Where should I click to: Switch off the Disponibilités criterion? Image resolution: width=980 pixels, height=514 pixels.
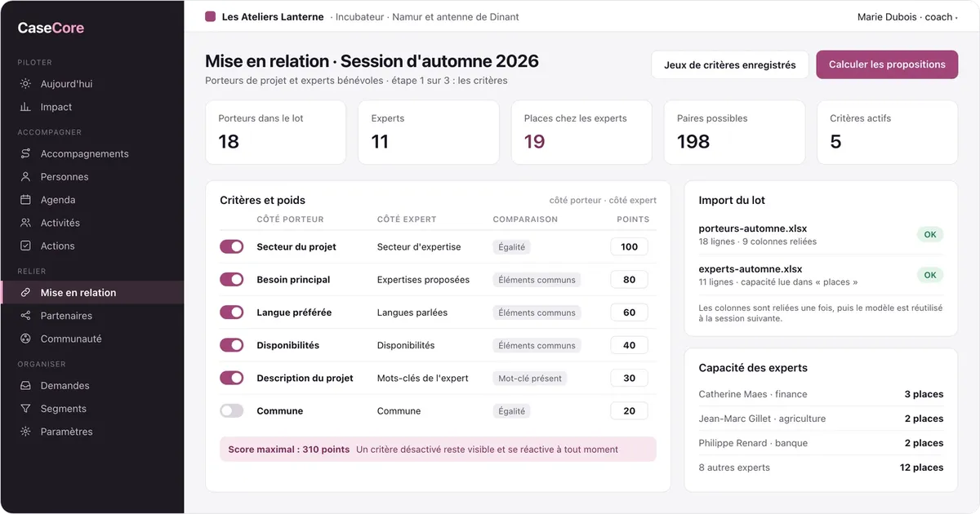tap(232, 345)
